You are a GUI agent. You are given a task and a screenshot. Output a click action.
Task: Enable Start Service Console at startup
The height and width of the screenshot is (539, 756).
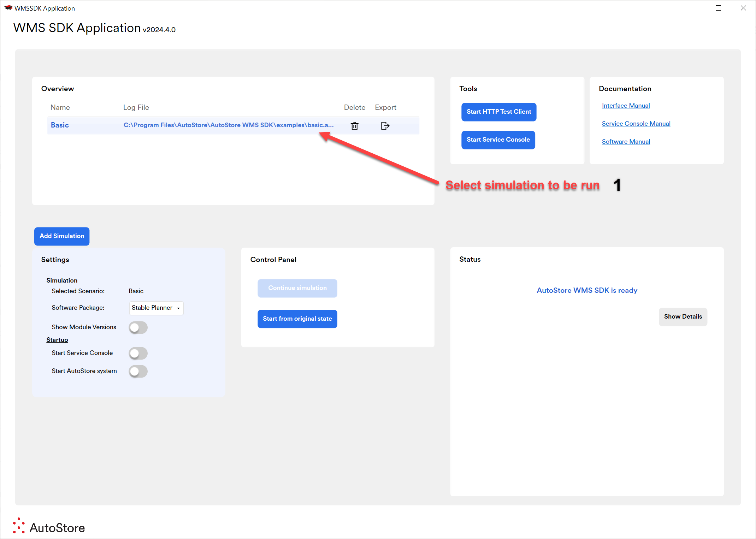click(138, 353)
